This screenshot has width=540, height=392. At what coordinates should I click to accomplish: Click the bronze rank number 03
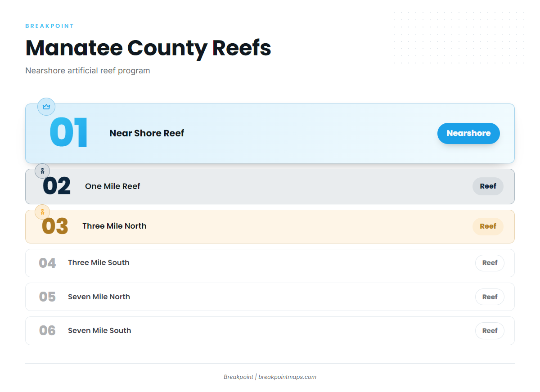[55, 226]
